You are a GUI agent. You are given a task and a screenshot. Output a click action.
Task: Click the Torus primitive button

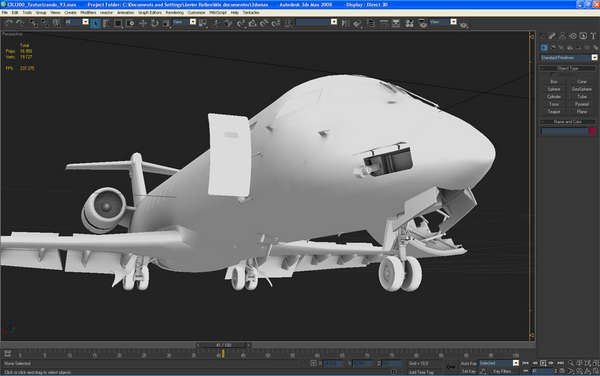pyautogui.click(x=554, y=104)
